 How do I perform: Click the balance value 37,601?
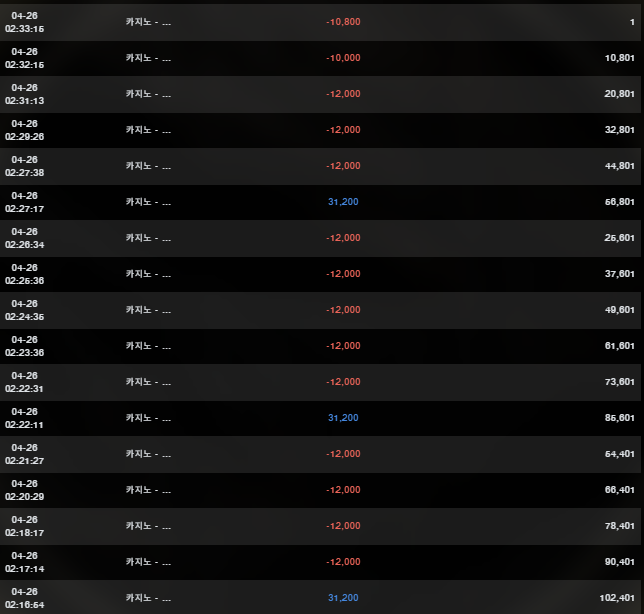point(620,274)
